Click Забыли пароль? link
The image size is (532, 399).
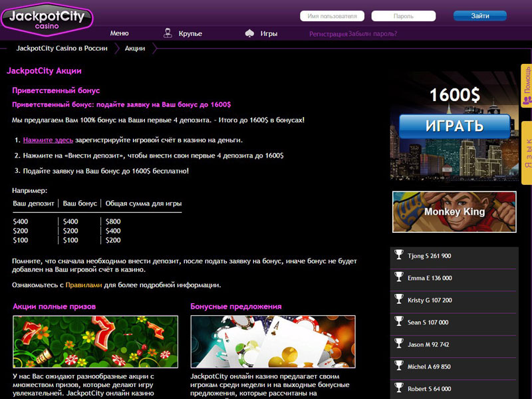pos(372,34)
